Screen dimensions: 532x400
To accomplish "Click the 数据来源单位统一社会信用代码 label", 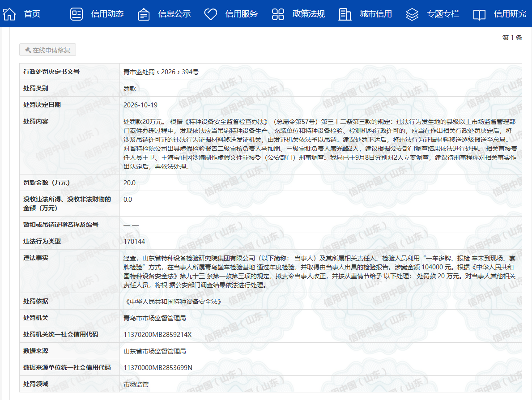I will (67, 367).
